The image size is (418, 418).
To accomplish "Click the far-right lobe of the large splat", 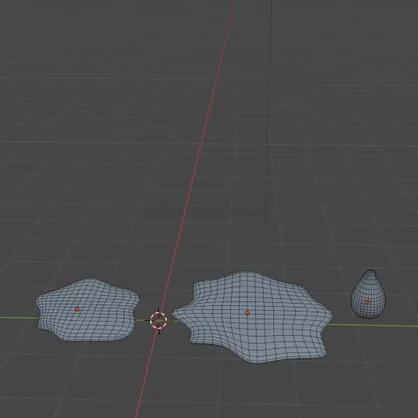I will (x=327, y=318).
